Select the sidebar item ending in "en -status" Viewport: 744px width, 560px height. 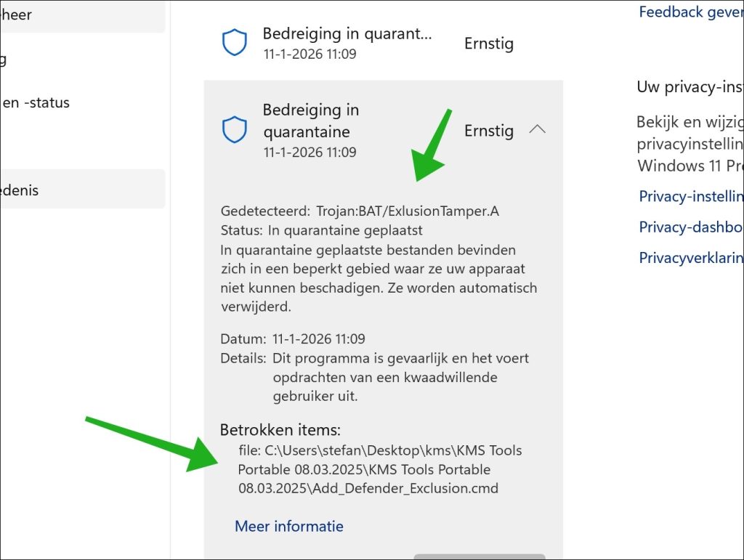pyautogui.click(x=36, y=102)
